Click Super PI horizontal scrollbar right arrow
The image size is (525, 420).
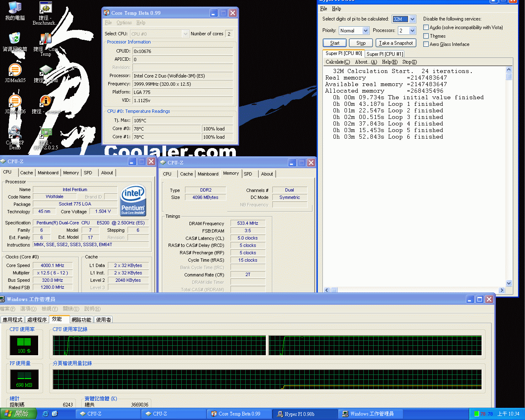tap(502, 290)
